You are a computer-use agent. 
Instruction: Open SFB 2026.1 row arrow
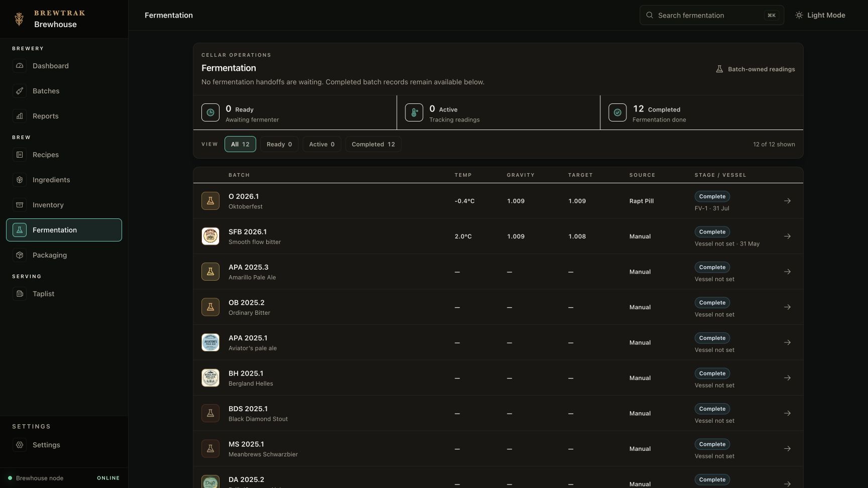(787, 236)
